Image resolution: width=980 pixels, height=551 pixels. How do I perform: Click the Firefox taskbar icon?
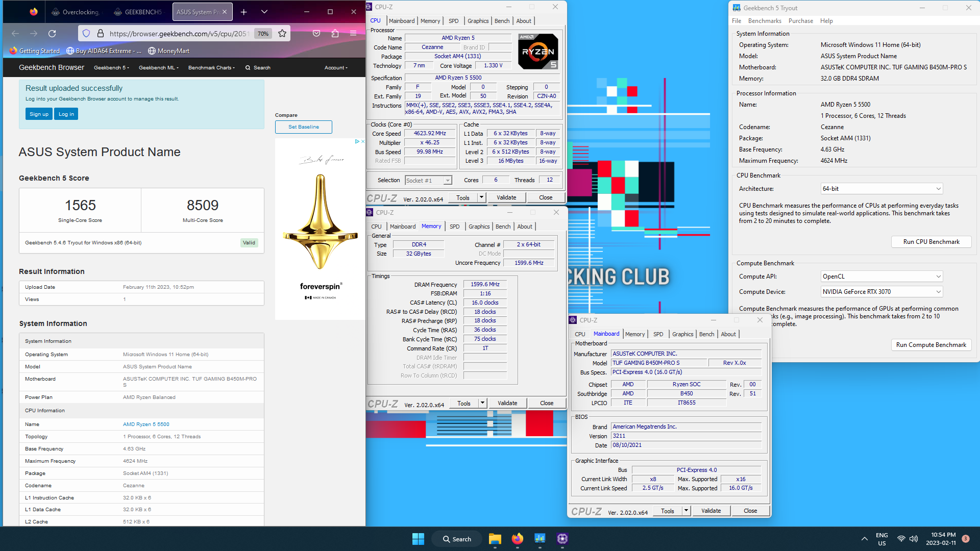pyautogui.click(x=517, y=539)
